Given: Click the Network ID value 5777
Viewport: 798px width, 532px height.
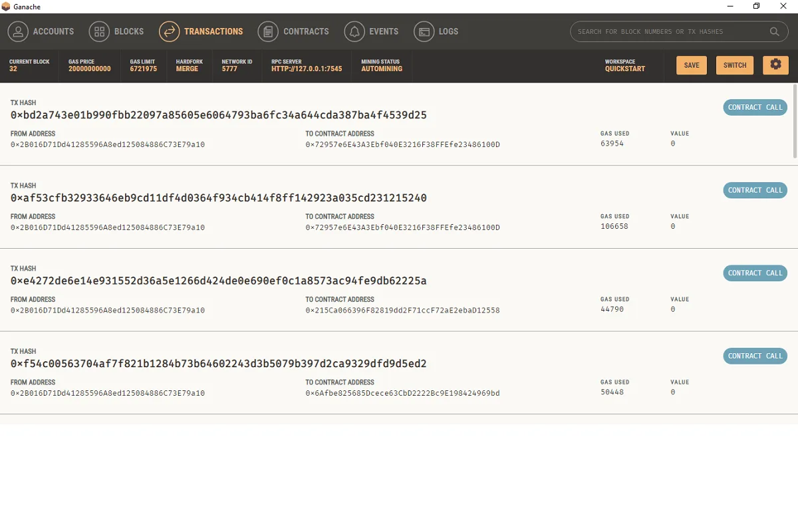Looking at the screenshot, I should click(229, 69).
